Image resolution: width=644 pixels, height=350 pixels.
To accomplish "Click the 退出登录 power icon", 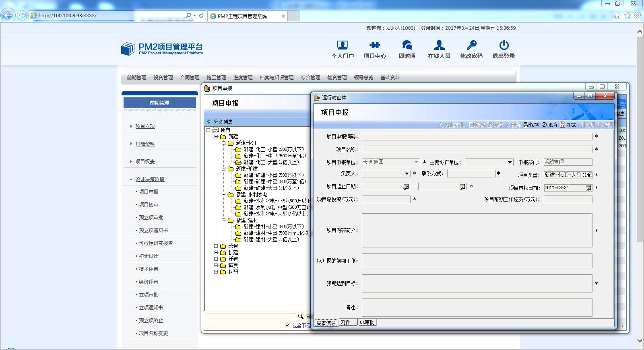I will [x=504, y=45].
